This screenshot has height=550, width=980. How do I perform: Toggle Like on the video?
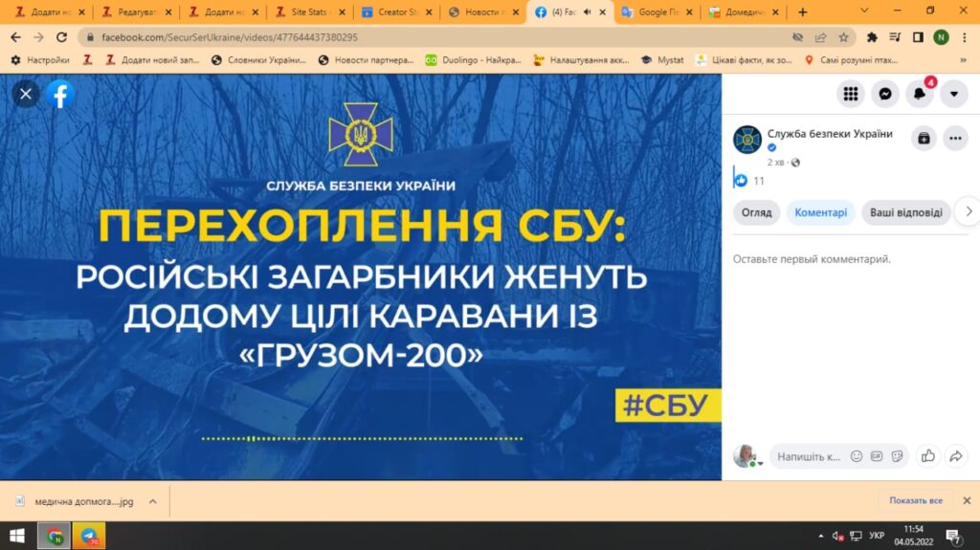[927, 456]
